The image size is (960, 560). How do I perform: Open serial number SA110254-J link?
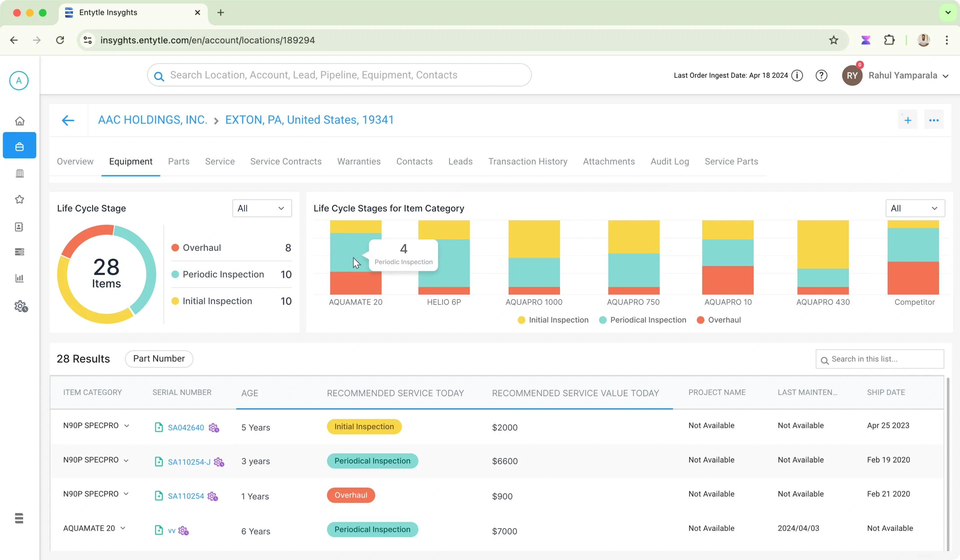coord(189,462)
